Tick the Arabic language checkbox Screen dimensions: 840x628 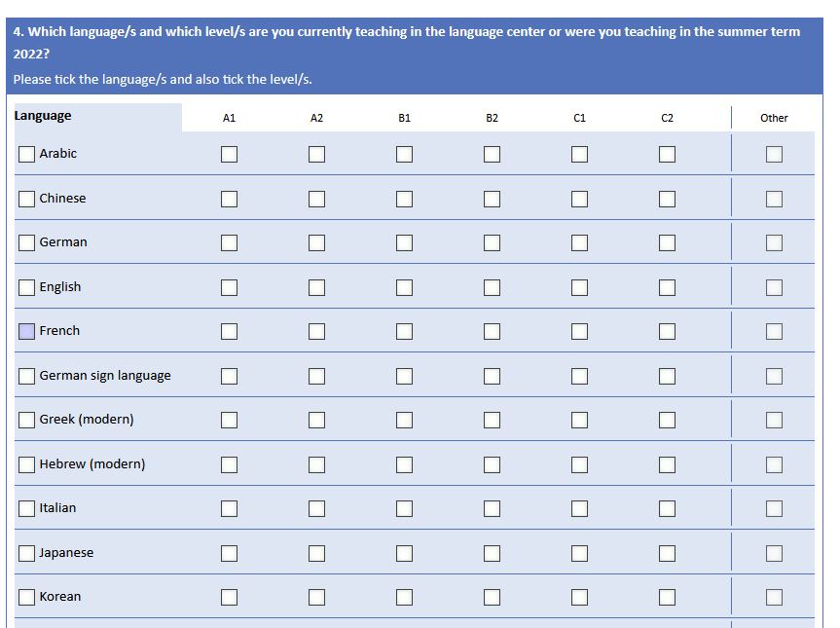(26, 154)
